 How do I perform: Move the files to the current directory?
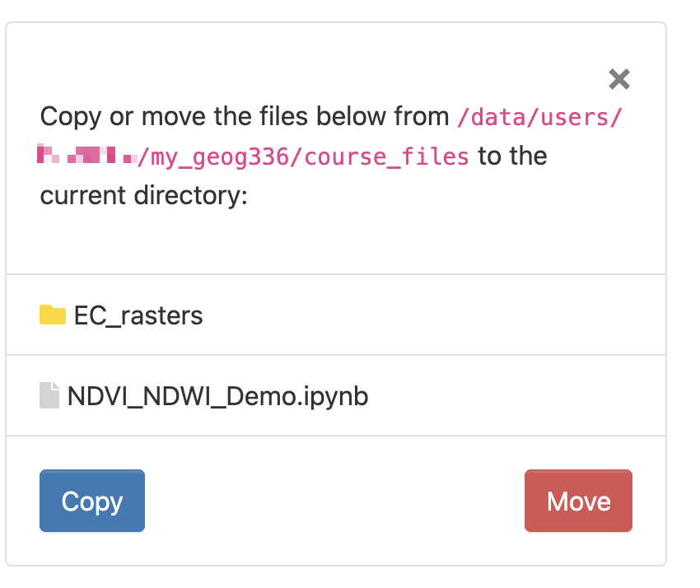[578, 501]
